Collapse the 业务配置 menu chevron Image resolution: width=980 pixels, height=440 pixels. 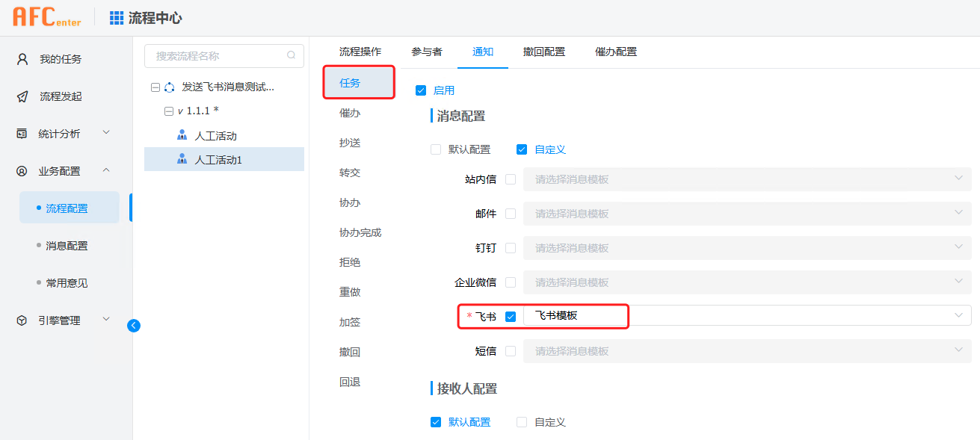pos(106,170)
